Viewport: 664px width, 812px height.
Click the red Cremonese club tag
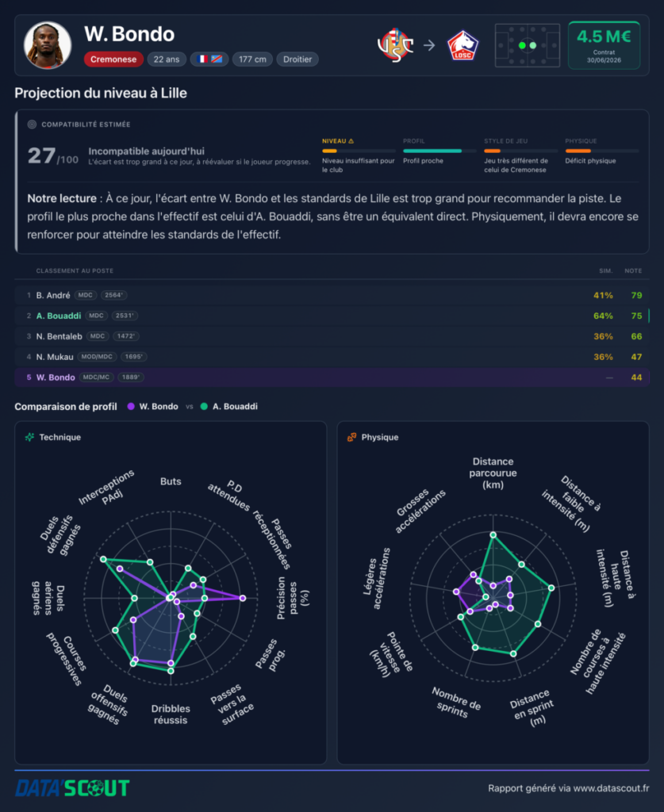coord(113,59)
